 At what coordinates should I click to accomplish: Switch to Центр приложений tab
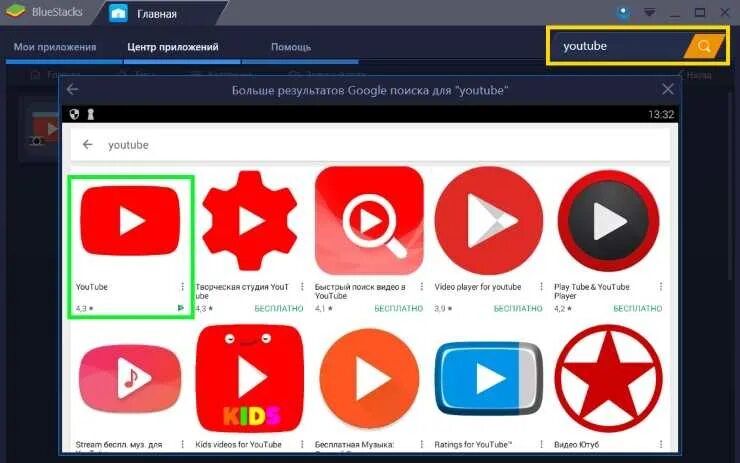(x=173, y=47)
